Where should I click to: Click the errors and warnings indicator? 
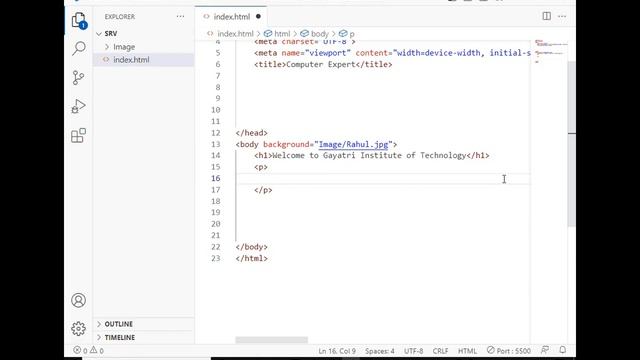coord(88,351)
